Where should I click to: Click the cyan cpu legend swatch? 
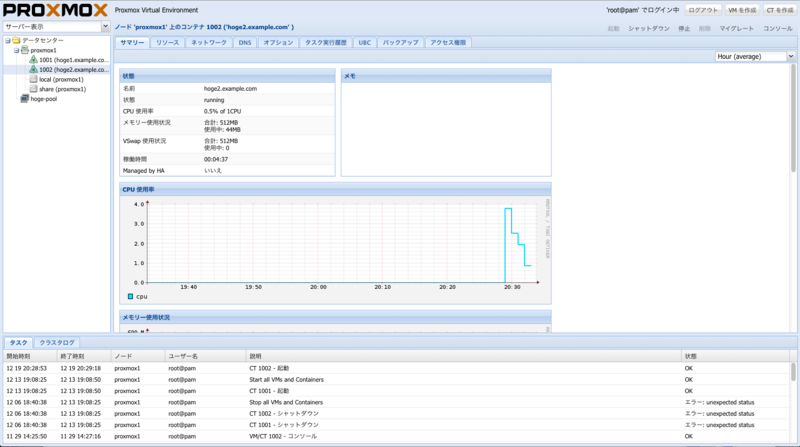coord(130,296)
